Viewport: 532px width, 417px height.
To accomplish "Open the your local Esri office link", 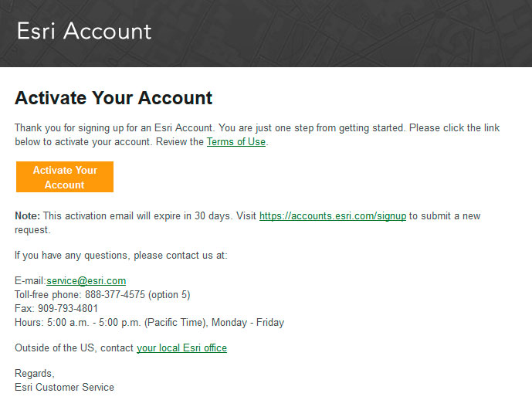I will 182,347.
